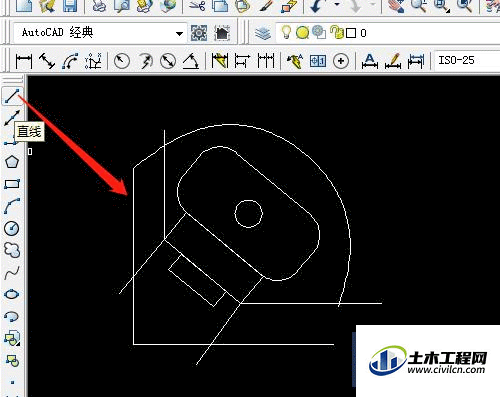Screen dimensions: 500x397
Task: Click the Quick Leader tool
Action: pos(295,61)
